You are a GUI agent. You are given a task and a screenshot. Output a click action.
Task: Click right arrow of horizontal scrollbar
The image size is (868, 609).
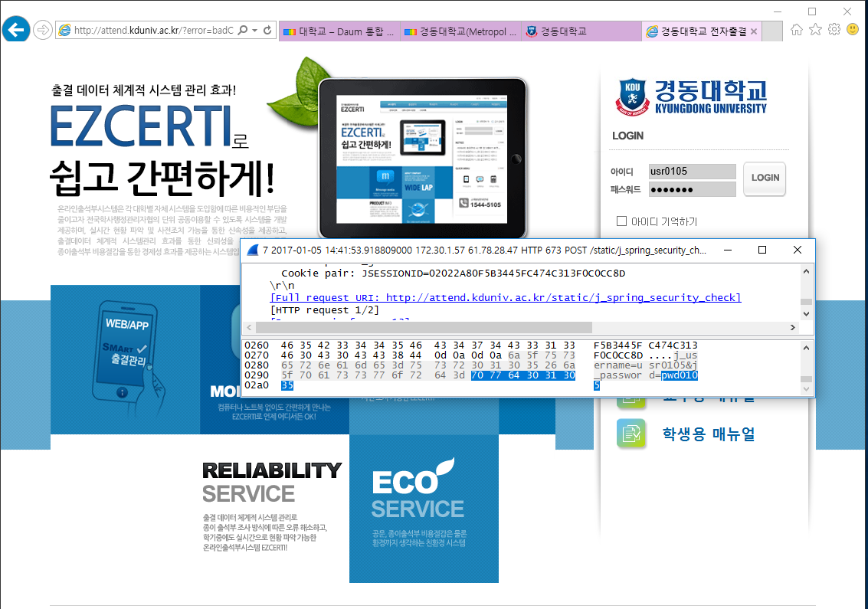tap(793, 328)
